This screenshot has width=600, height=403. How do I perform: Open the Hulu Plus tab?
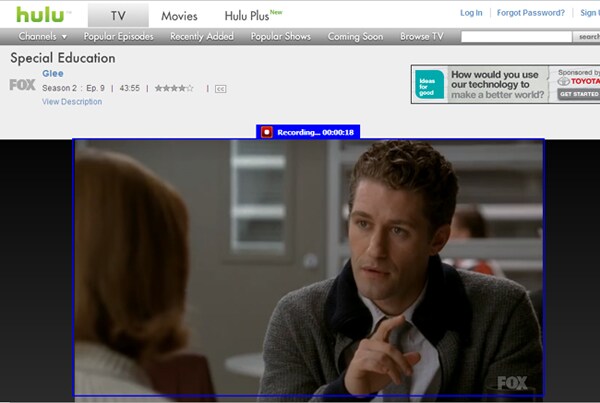pos(253,15)
